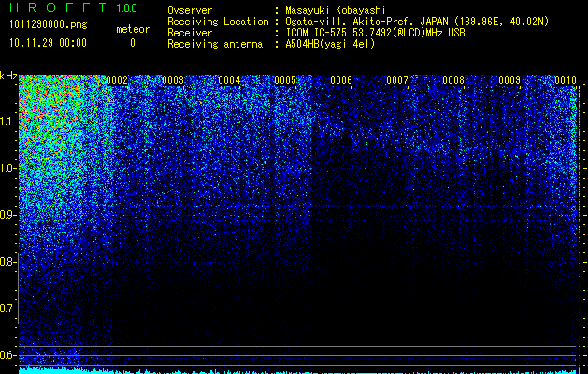Screen dimensions: 588x374
Task: Click the time marker 0006
Action: 341,80
